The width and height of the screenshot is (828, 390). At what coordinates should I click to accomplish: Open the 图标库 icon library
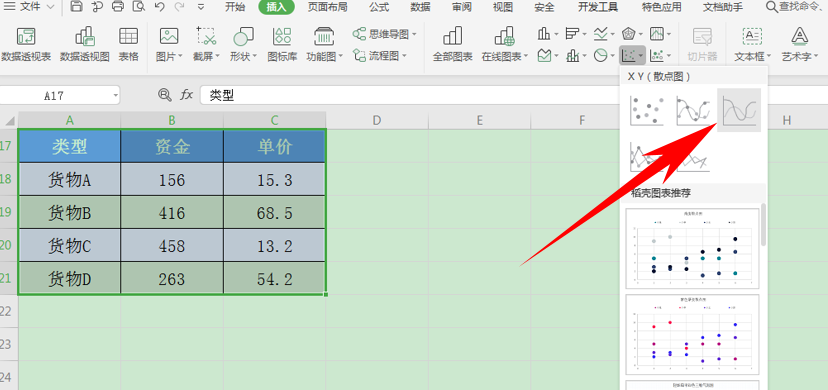pyautogui.click(x=282, y=45)
